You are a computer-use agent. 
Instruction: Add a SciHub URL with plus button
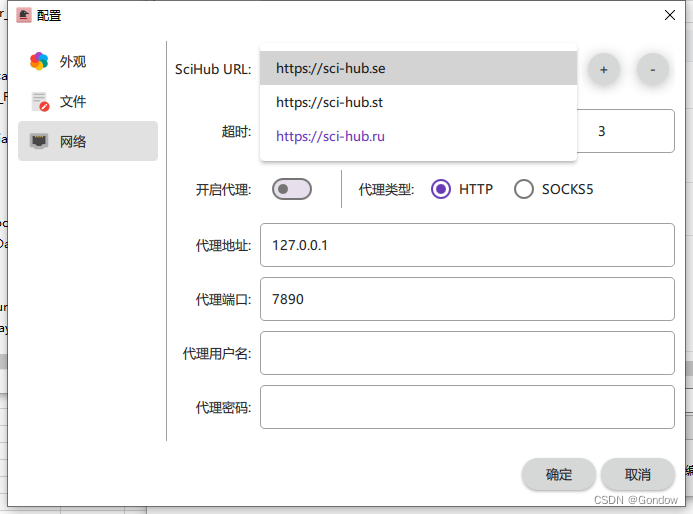tap(604, 70)
